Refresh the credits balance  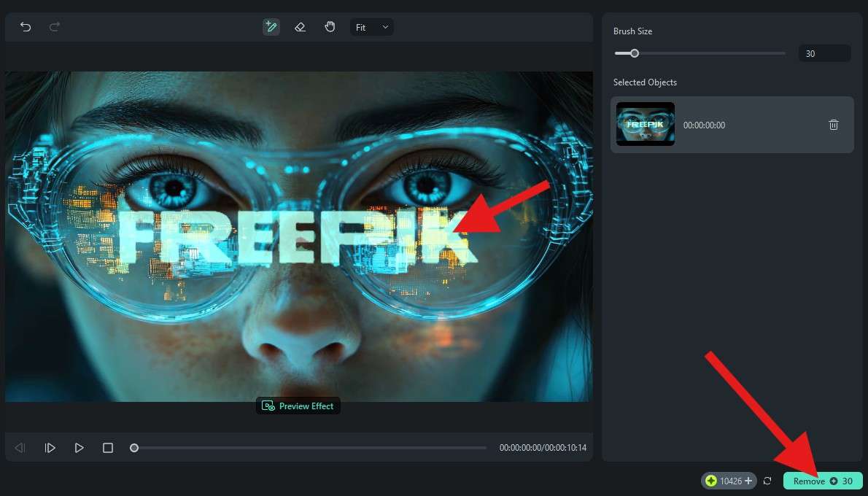(767, 481)
